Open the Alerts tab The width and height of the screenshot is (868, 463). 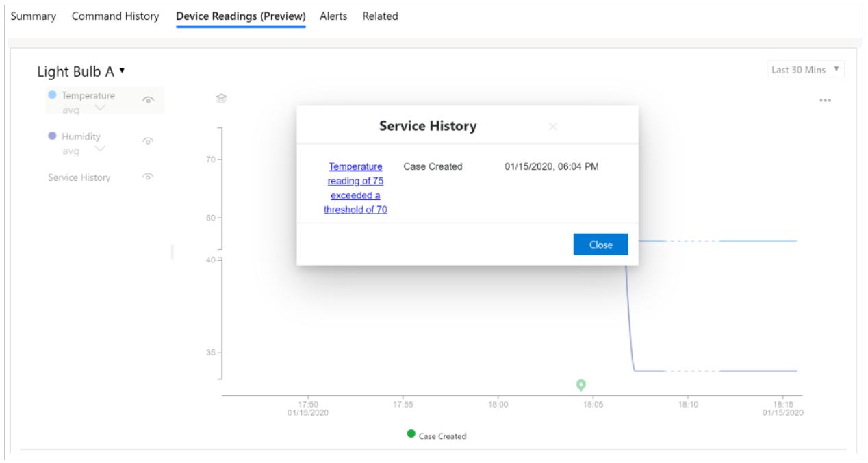[x=333, y=16]
